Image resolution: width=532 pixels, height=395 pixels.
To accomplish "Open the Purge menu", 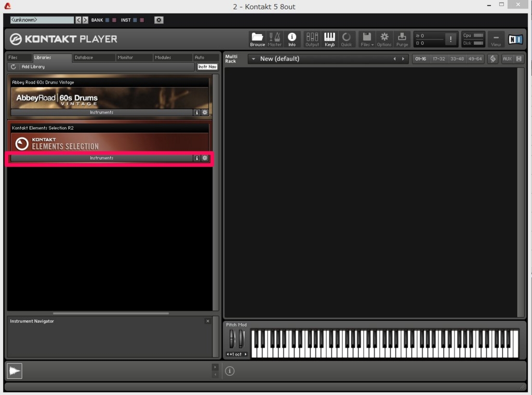I will (x=402, y=39).
